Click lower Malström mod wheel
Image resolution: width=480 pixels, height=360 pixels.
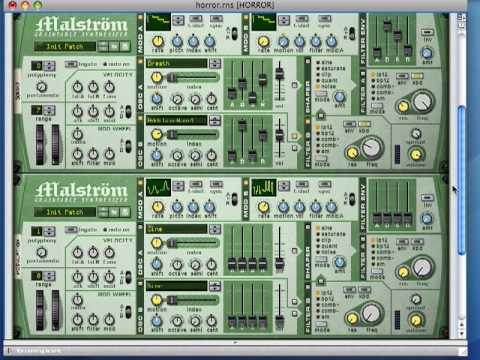pyautogui.click(x=55, y=311)
